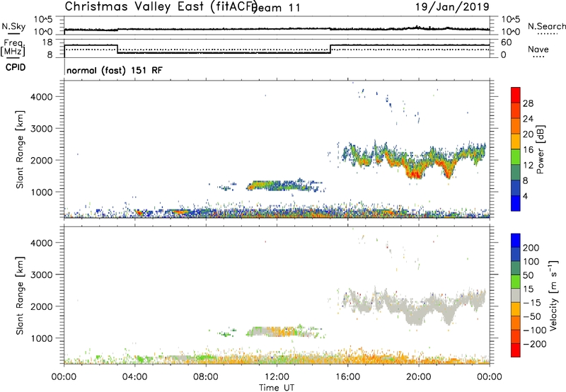Click the 28 label on power colorbar
Screen dimensions: 566x392
(528, 103)
